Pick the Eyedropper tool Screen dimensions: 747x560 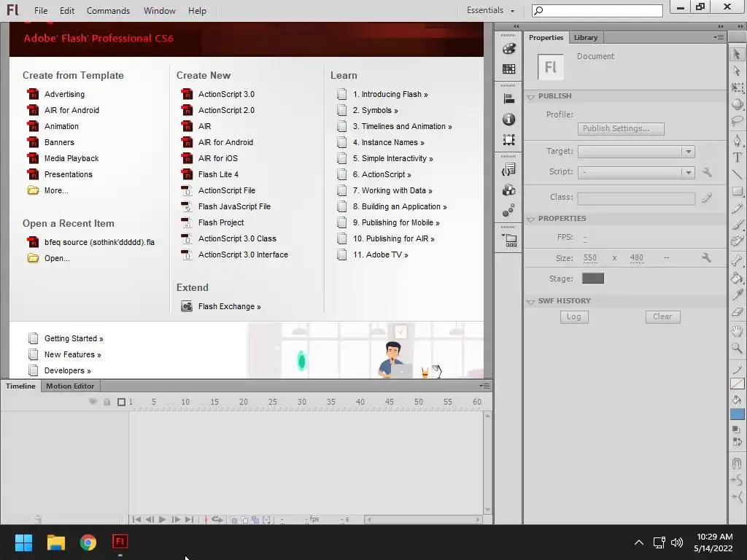point(737,295)
